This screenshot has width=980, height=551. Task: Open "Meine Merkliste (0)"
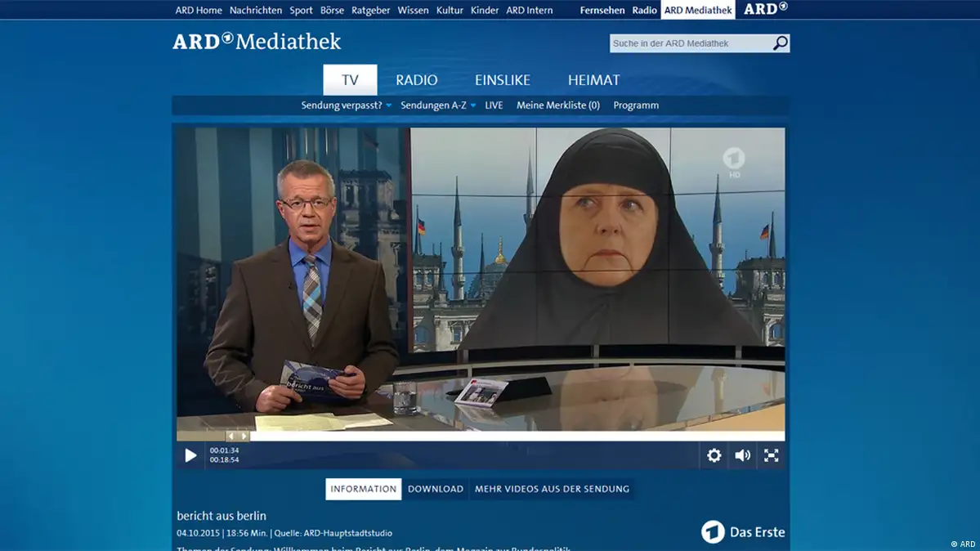coord(557,105)
